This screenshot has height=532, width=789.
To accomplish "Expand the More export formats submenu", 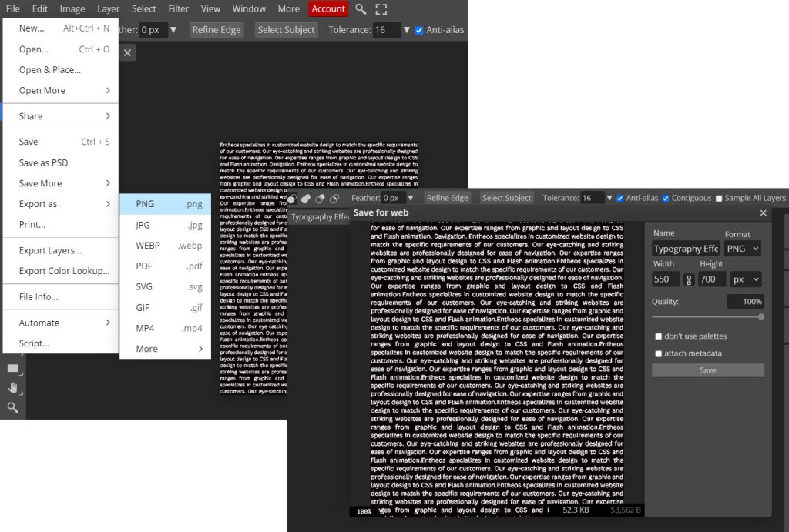I will tap(165, 349).
